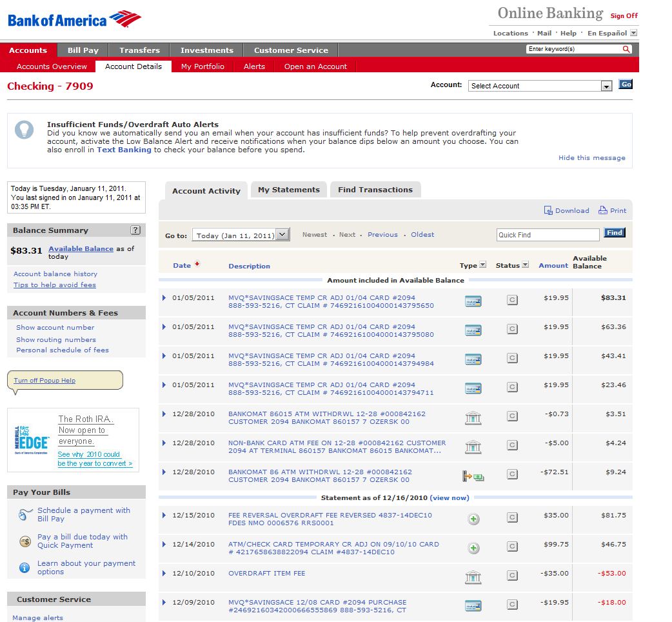672x622 pixels.
Task: Click the Quick Find input field
Action: [548, 235]
